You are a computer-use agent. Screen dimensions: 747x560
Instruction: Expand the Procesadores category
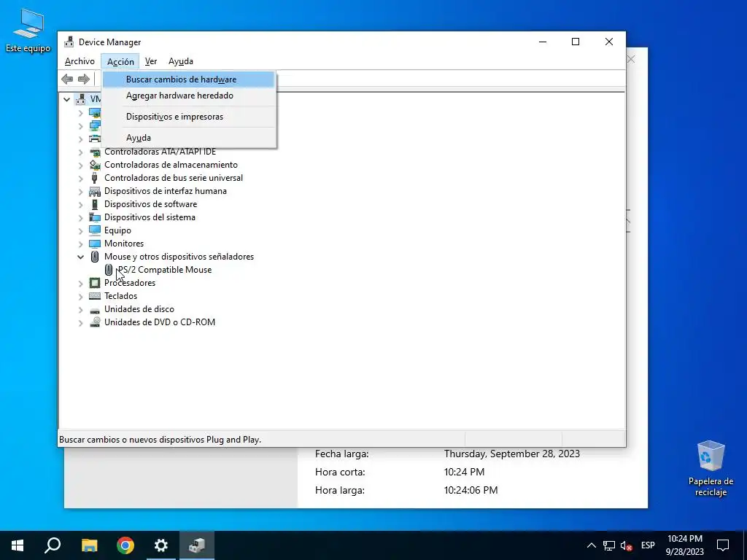point(80,284)
